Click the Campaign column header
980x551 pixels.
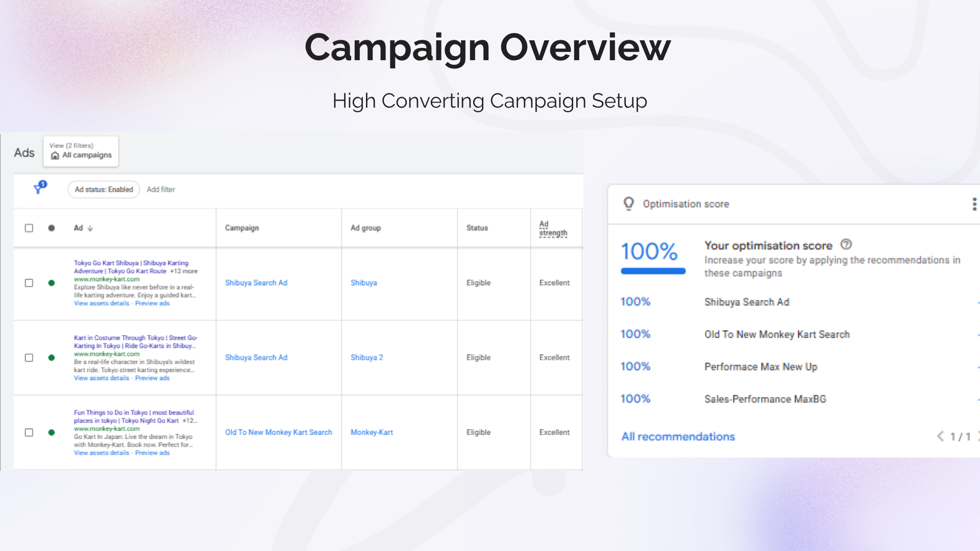pyautogui.click(x=242, y=228)
